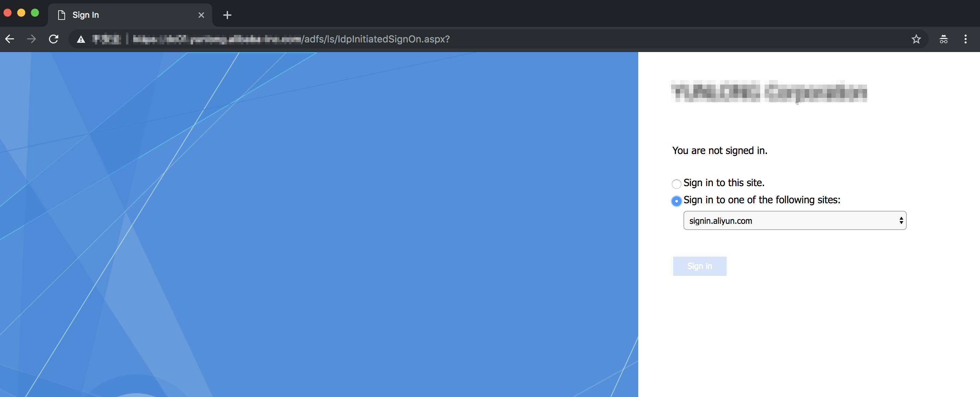Click the 'You are not signed in.' message
Screen dimensions: 980x397
pyautogui.click(x=719, y=151)
